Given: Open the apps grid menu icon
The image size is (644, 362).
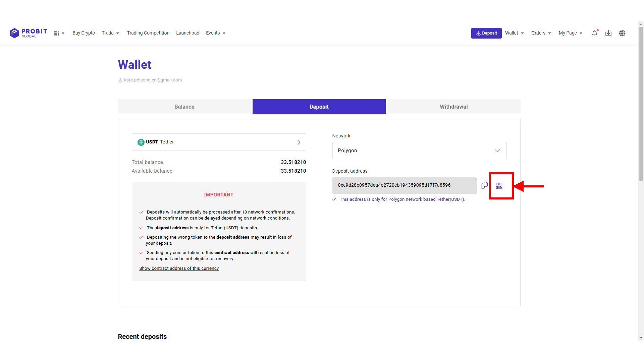Looking at the screenshot, I should point(59,33).
